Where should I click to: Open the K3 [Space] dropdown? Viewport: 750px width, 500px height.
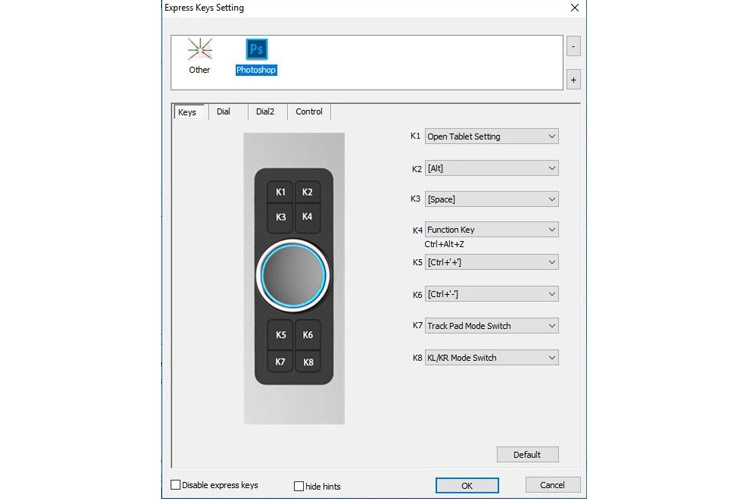click(x=492, y=200)
